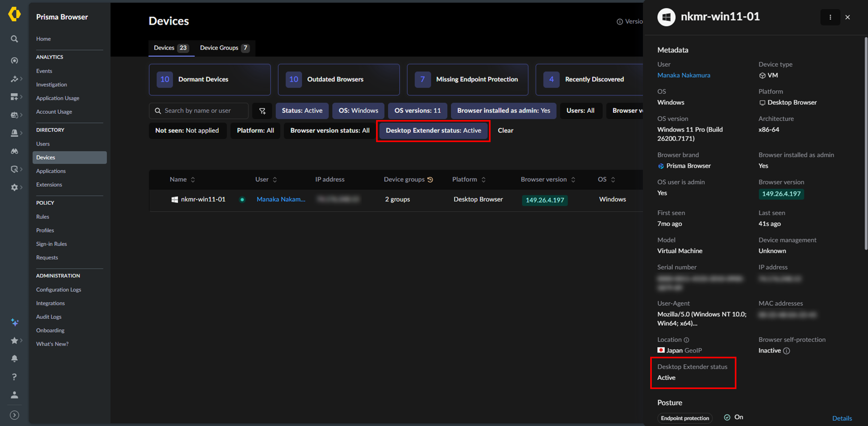Click the settings gear icon in the rail
This screenshot has height=426, width=868.
[x=14, y=187]
